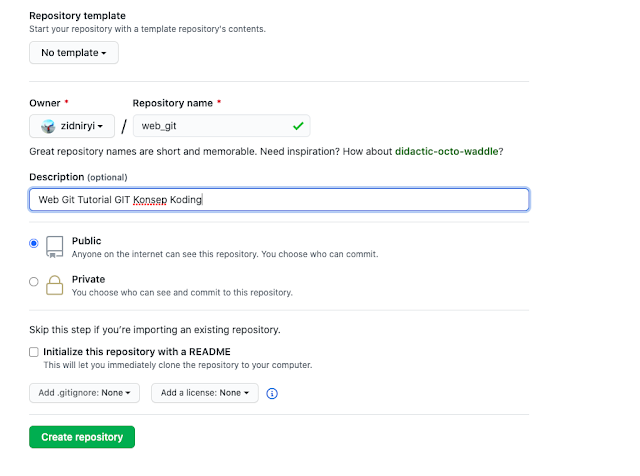Click the green checkmark in repository name
The image size is (640, 476).
(x=297, y=126)
